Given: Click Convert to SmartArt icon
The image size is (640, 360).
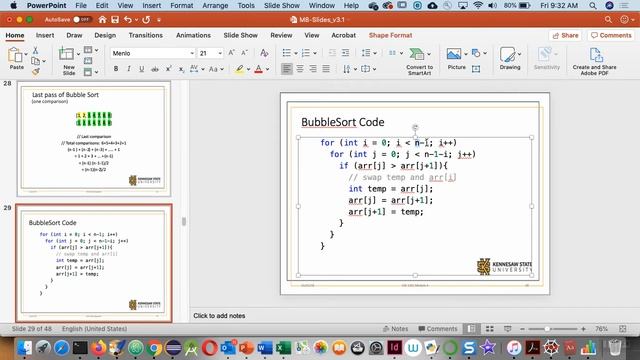Looking at the screenshot, I should (x=417, y=54).
